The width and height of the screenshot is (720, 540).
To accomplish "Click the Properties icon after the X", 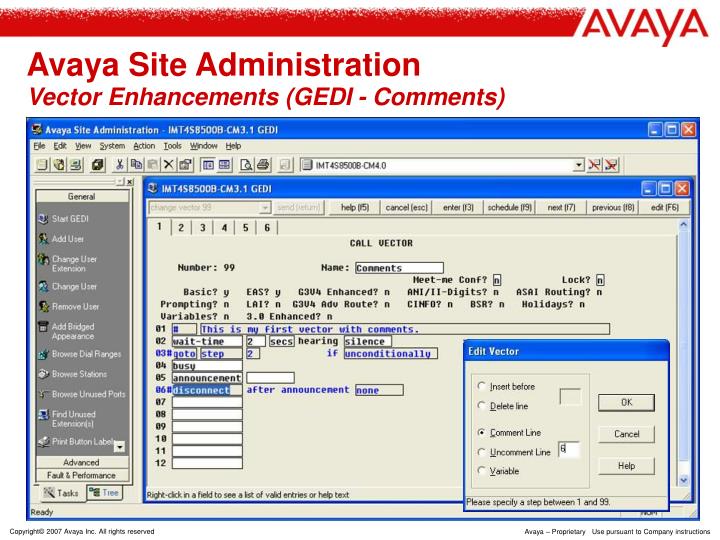I will pos(185,165).
